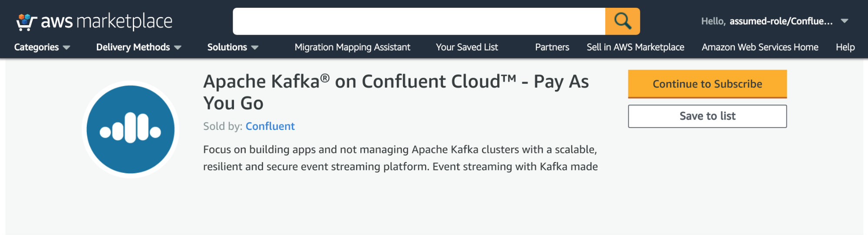Viewport: 868px width, 235px height.
Task: Open the Confluent seller link
Action: pos(270,126)
